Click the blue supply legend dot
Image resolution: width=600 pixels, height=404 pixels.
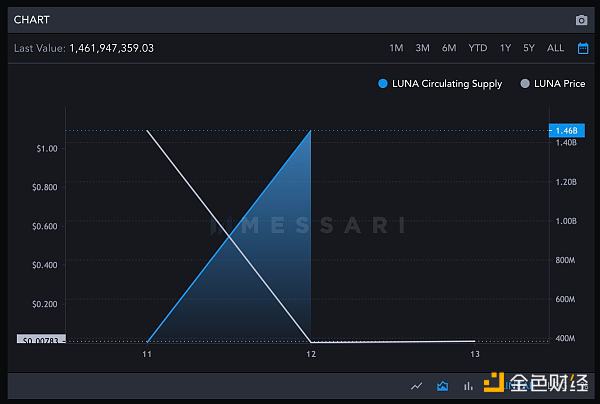(383, 84)
